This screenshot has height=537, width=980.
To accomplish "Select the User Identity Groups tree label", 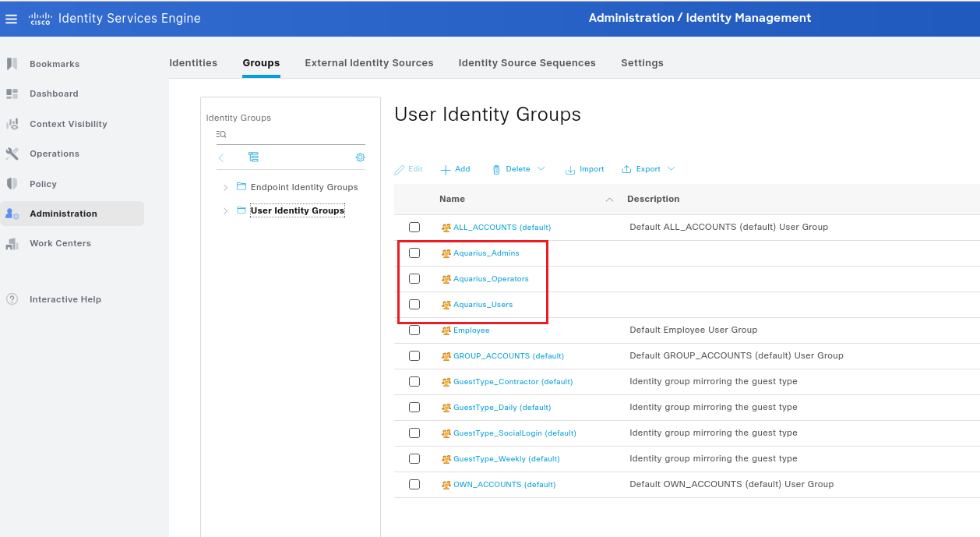I will point(297,210).
